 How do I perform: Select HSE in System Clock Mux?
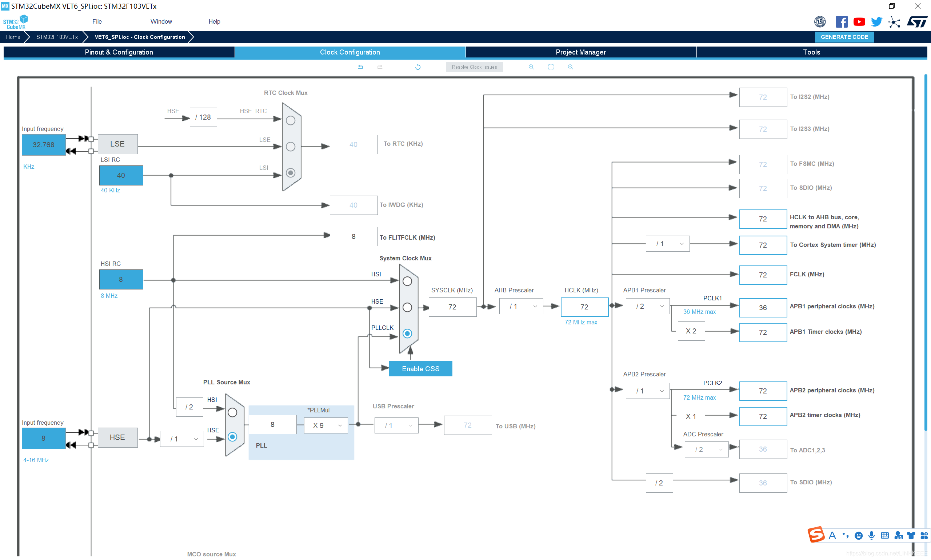407,308
